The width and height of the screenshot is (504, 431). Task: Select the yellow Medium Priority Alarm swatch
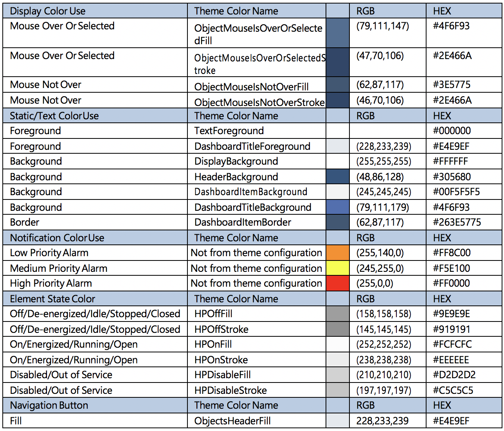click(337, 268)
